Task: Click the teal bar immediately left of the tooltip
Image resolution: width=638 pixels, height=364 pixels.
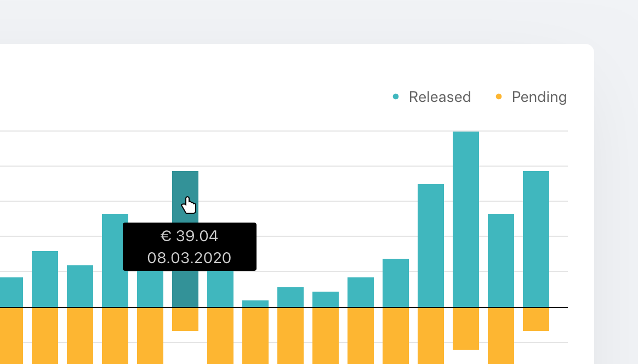Action: tap(115, 260)
